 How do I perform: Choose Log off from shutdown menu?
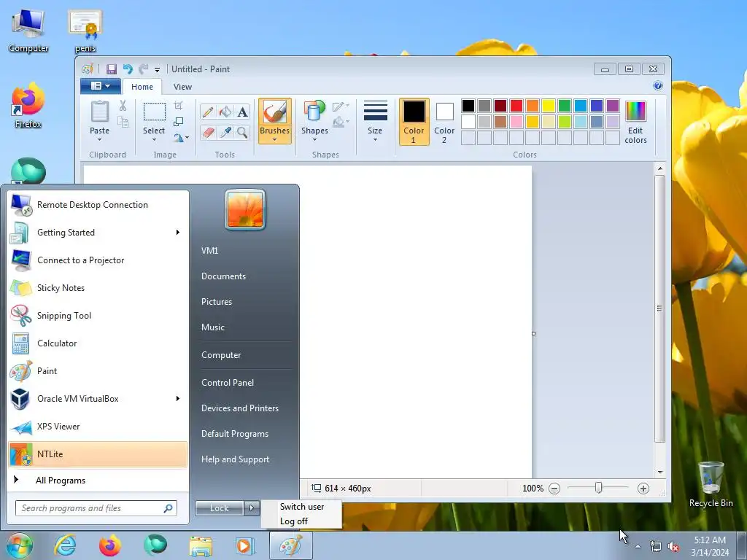(x=294, y=521)
